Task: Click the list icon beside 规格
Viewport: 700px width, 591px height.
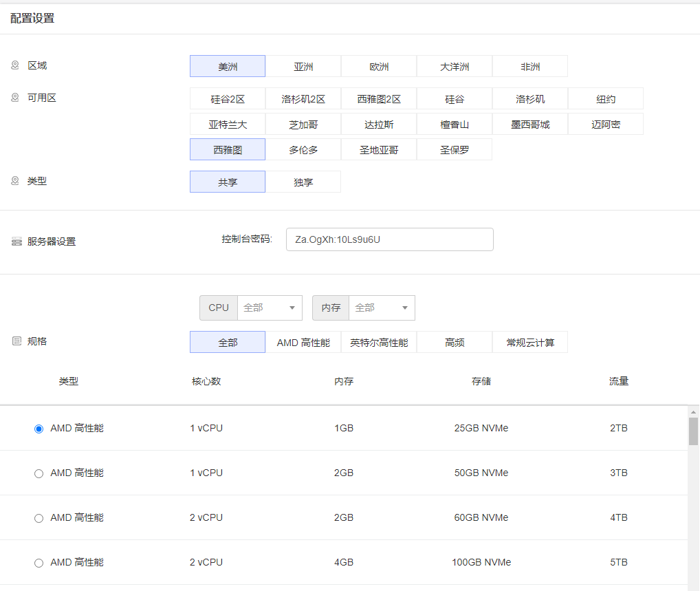Action: click(x=17, y=341)
